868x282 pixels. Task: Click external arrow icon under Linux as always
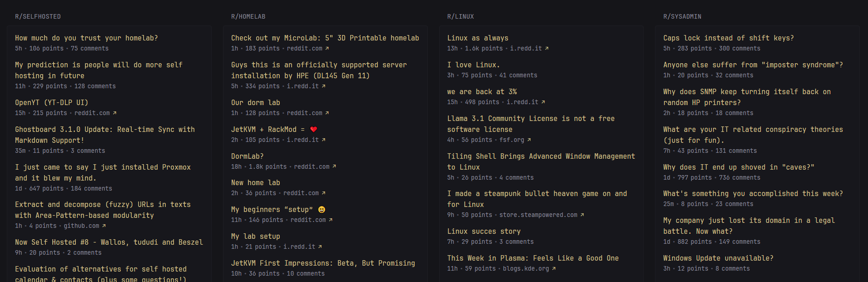547,49
